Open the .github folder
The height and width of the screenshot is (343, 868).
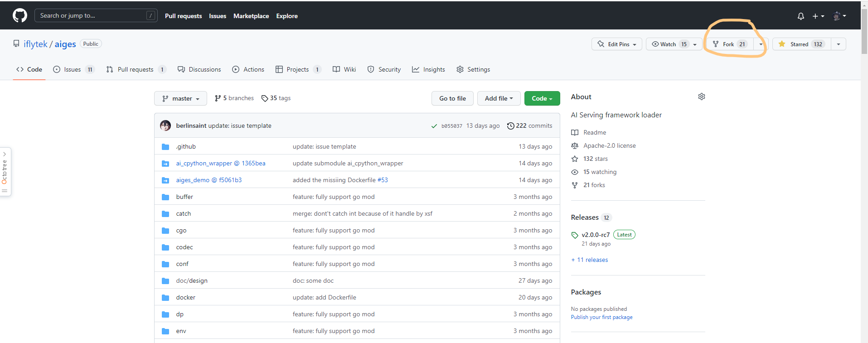(186, 146)
